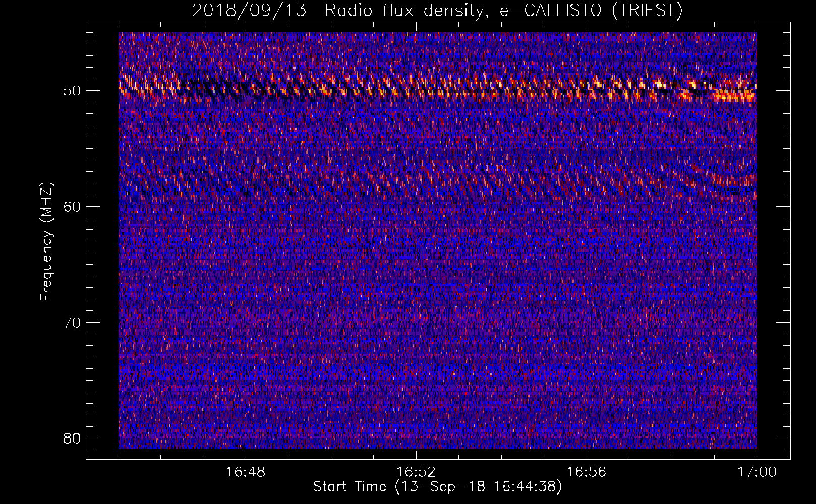Click the 'Frequency (MHZ)' y-axis label
Screen dimensions: 816x504
(46, 241)
